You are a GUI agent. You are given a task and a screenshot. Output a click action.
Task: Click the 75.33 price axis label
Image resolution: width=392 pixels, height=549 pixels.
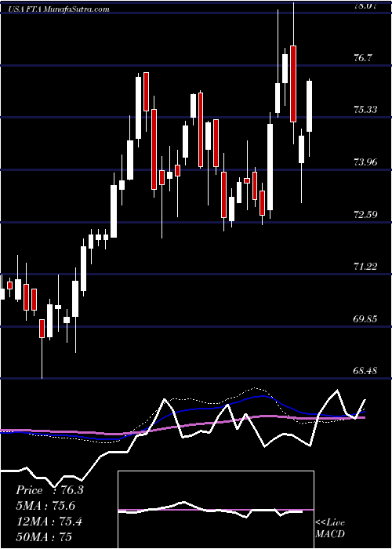point(365,110)
